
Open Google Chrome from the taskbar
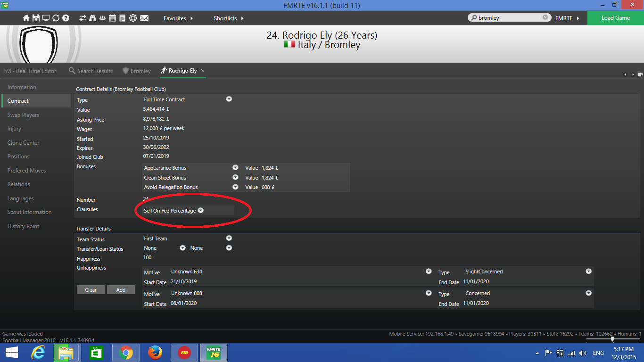(126, 353)
